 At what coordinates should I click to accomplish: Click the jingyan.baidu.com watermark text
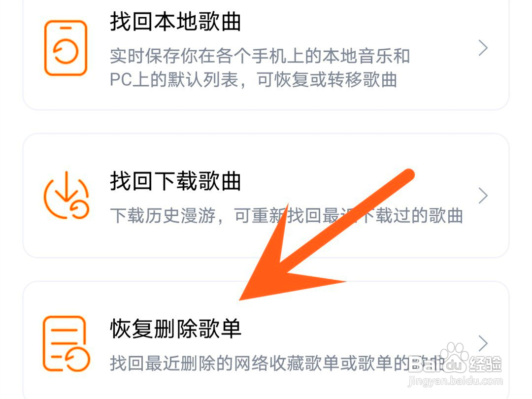click(x=455, y=381)
